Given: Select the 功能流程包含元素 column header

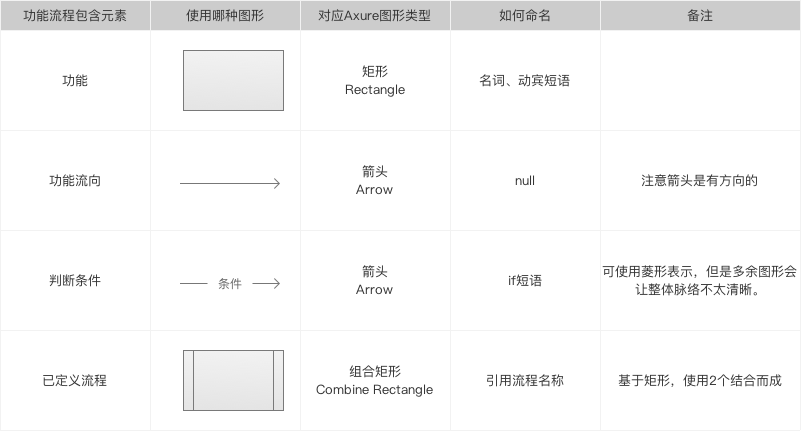Looking at the screenshot, I should pos(75,15).
